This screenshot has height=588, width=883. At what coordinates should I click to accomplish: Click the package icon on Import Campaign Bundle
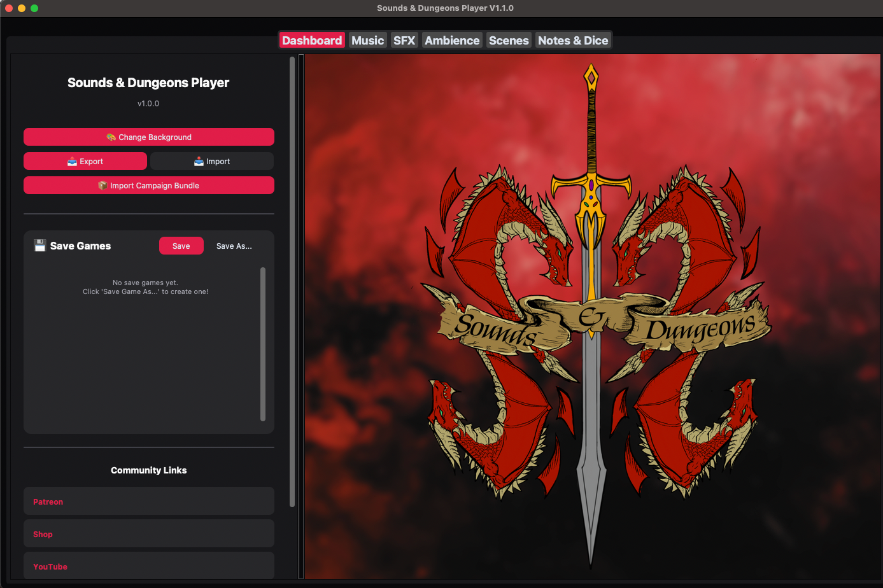pyautogui.click(x=102, y=185)
